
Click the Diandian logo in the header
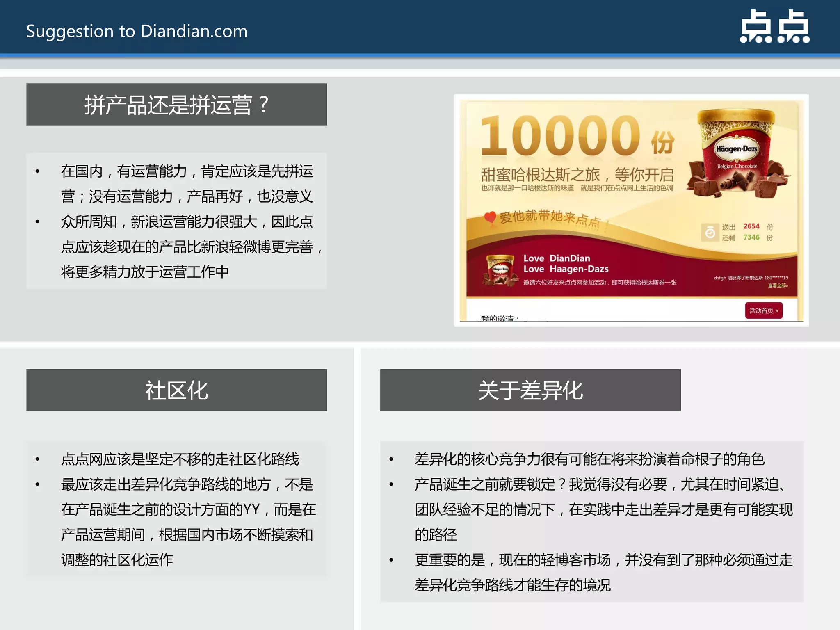[x=774, y=27]
